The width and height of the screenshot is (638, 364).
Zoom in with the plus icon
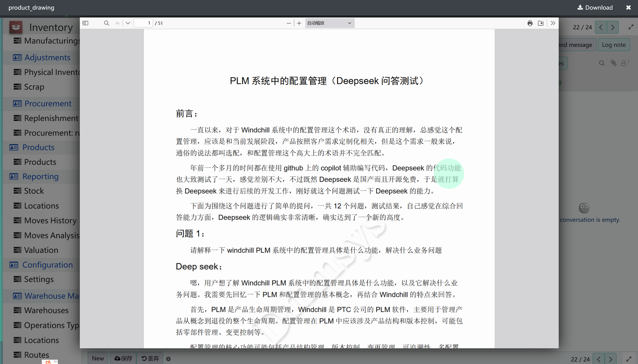tap(299, 23)
